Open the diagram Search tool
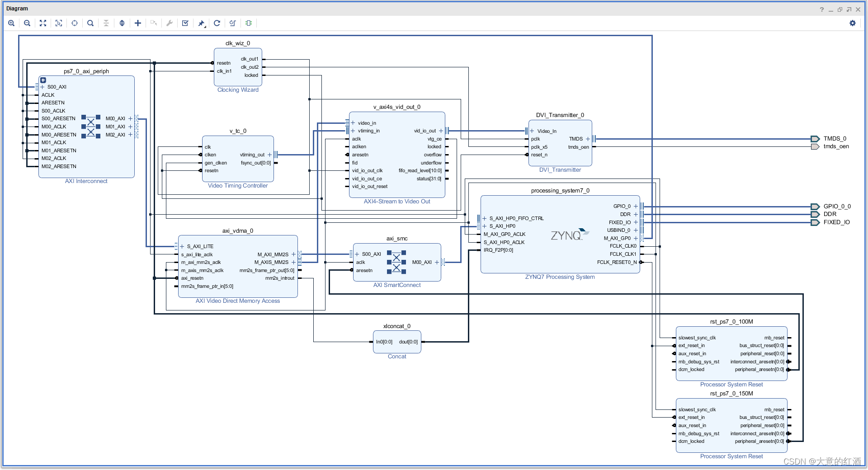This screenshot has width=868, height=470. [x=90, y=23]
